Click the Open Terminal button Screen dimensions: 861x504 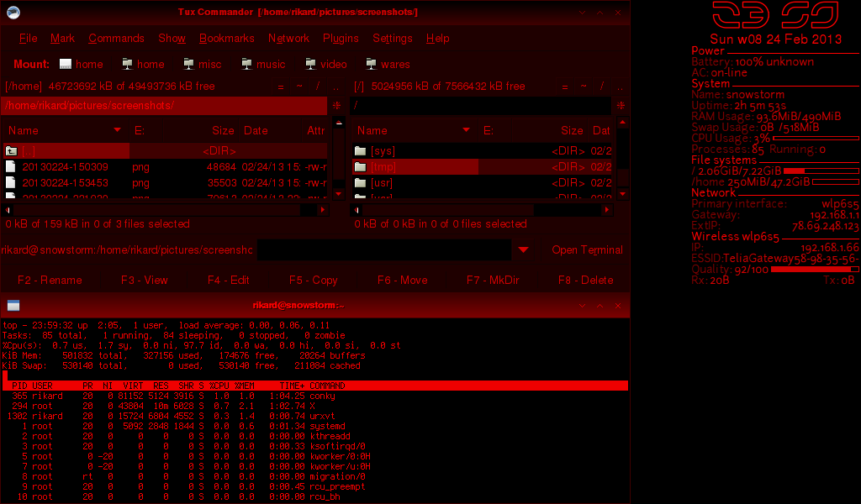click(587, 250)
